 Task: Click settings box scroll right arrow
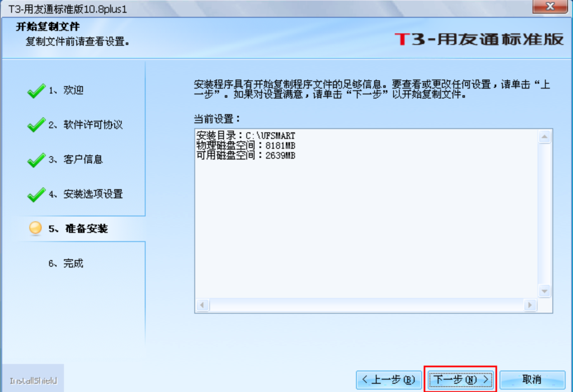click(x=530, y=305)
